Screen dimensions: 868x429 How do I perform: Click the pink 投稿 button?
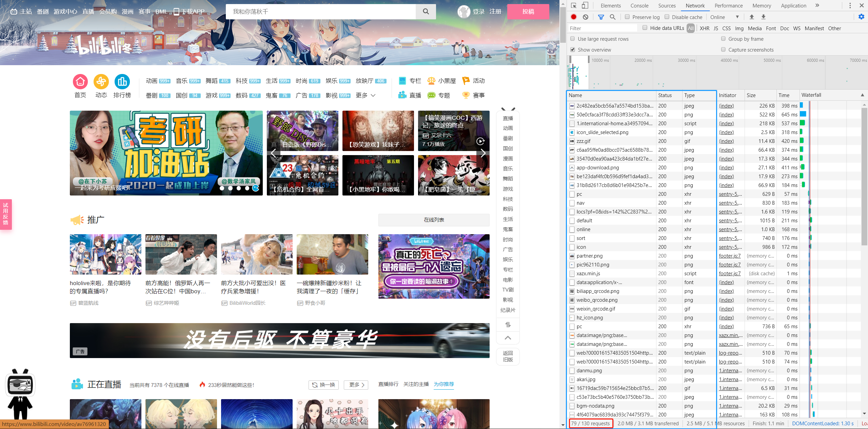pyautogui.click(x=528, y=12)
